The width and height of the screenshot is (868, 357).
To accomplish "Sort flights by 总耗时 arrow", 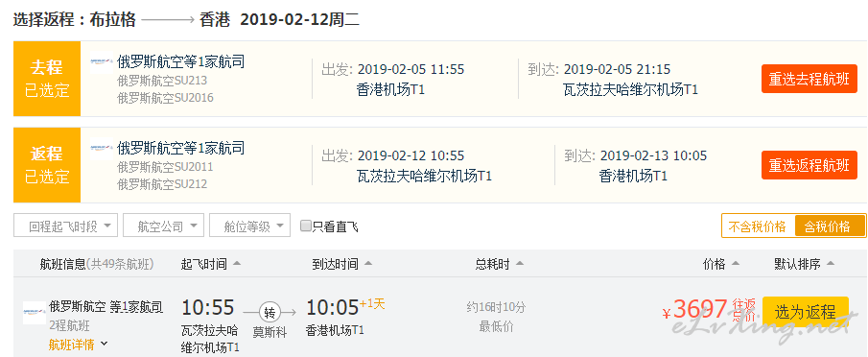I will click(x=520, y=264).
